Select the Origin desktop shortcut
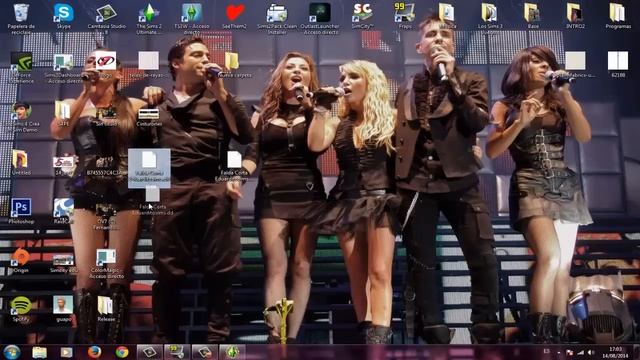640x360 pixels. 20,260
